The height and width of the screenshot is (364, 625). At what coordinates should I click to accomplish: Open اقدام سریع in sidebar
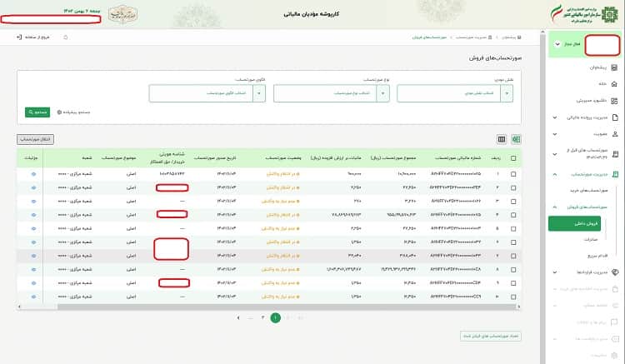(x=597, y=256)
